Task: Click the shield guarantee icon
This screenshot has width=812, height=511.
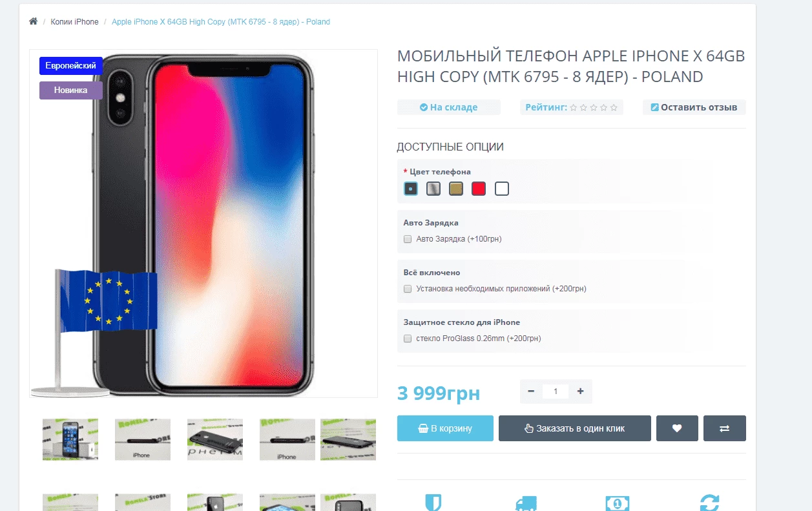Action: (x=433, y=503)
